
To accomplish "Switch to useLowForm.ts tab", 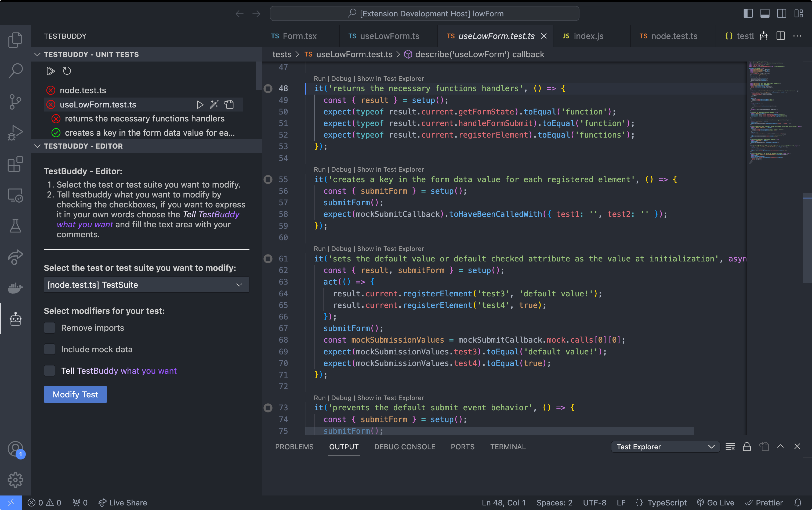I will coord(384,36).
